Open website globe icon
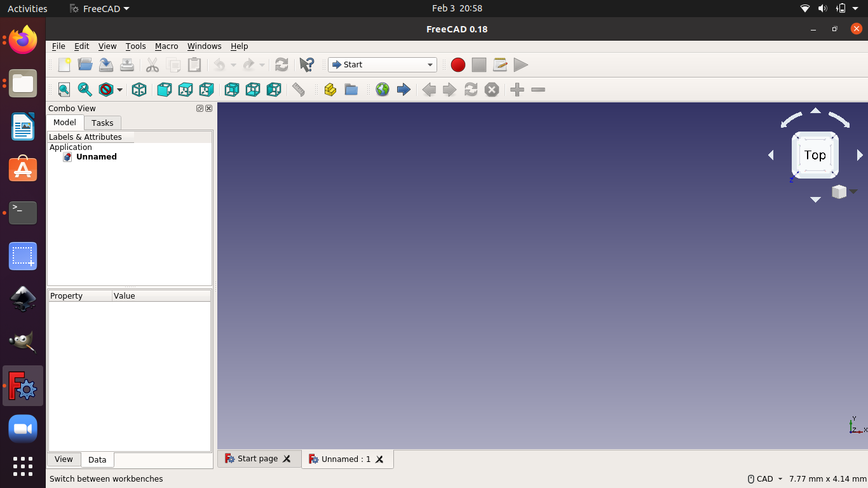The image size is (868, 488). (383, 90)
